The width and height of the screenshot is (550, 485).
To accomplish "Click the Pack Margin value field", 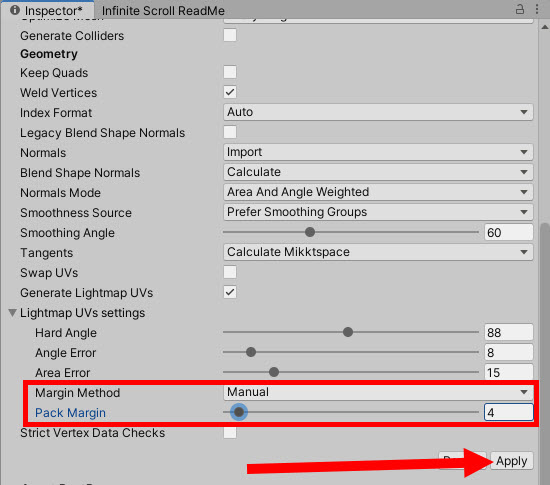I will [x=509, y=412].
